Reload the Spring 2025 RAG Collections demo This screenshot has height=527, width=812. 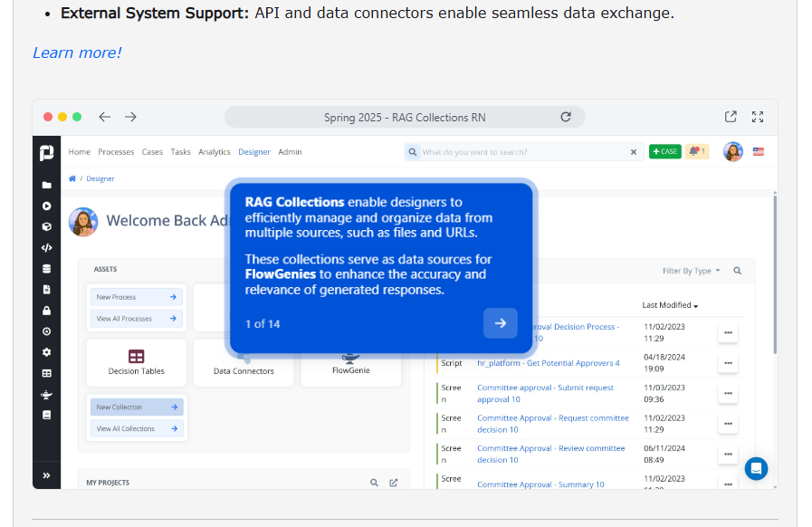pyautogui.click(x=566, y=117)
